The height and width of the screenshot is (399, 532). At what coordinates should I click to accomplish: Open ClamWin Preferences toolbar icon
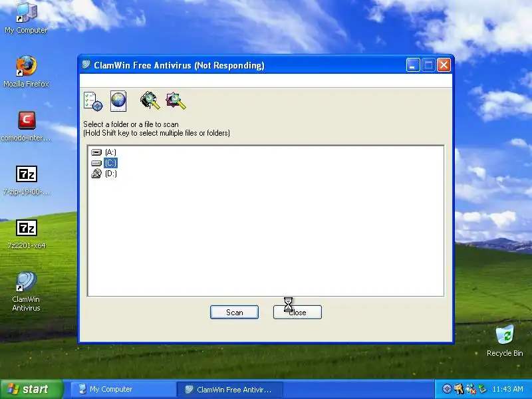click(x=93, y=101)
